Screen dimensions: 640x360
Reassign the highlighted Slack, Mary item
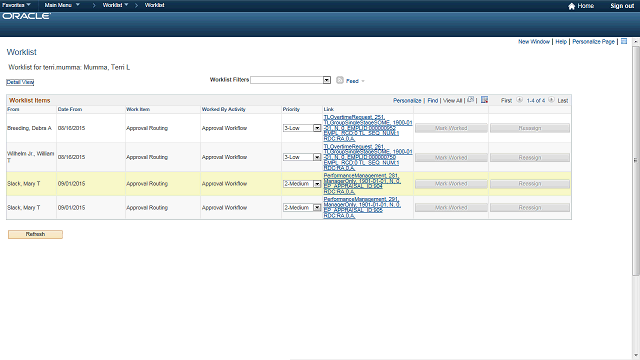click(x=530, y=184)
